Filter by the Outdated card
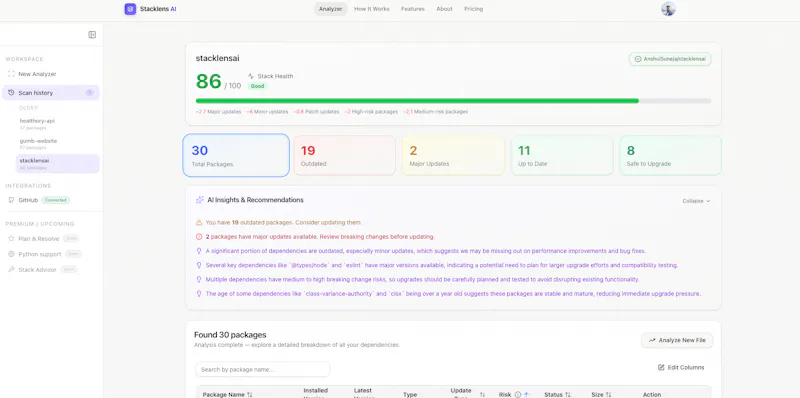This screenshot has width=800, height=398. pyautogui.click(x=345, y=155)
